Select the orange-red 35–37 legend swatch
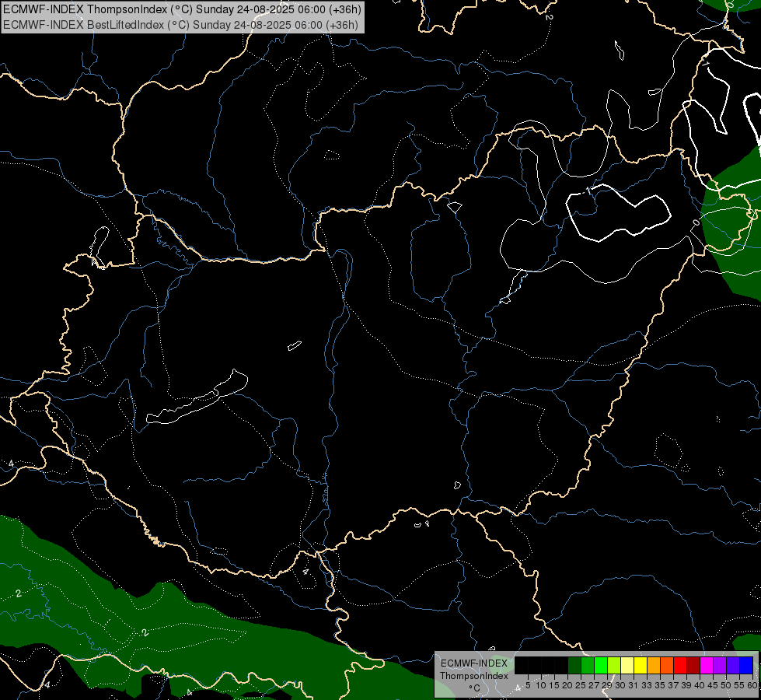The image size is (761, 700). pyautogui.click(x=667, y=665)
